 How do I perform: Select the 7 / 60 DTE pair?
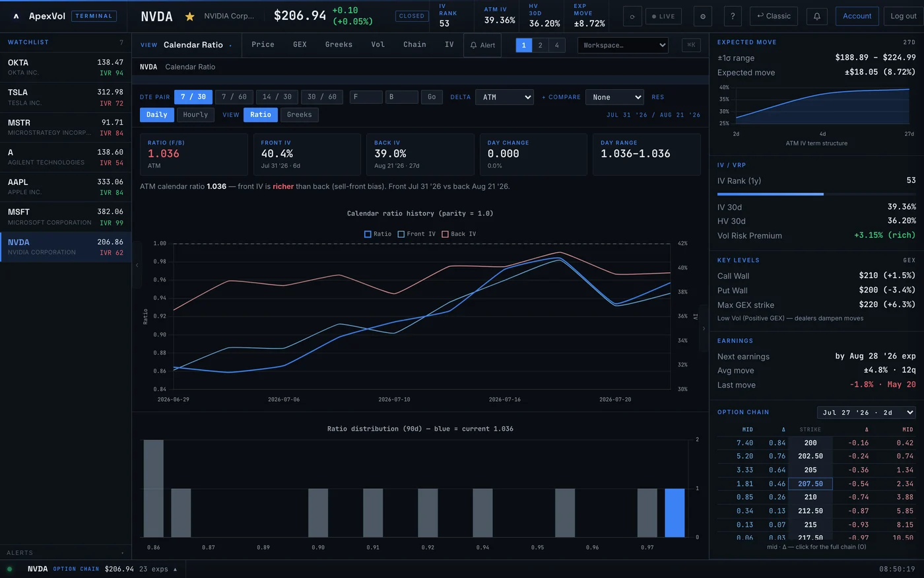[x=234, y=97]
